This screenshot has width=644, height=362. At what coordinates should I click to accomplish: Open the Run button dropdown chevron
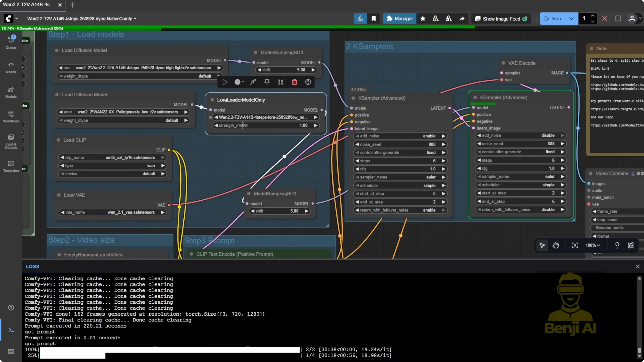[x=571, y=19]
